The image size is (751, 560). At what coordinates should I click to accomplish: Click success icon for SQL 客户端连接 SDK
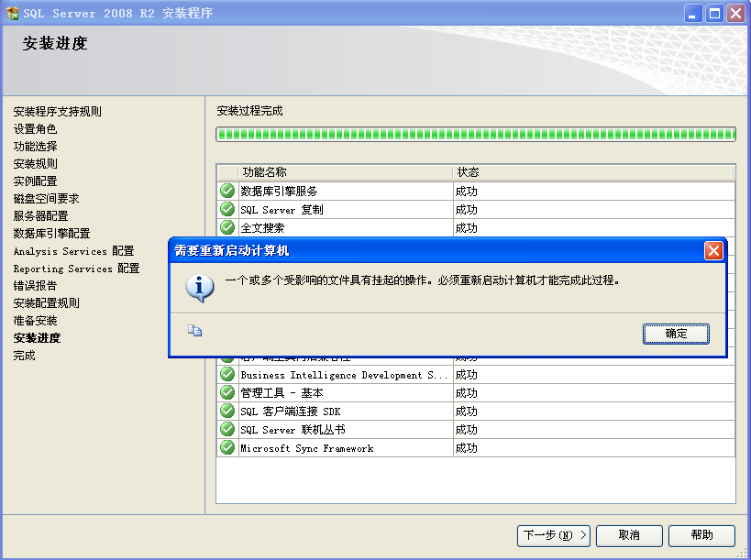click(226, 411)
